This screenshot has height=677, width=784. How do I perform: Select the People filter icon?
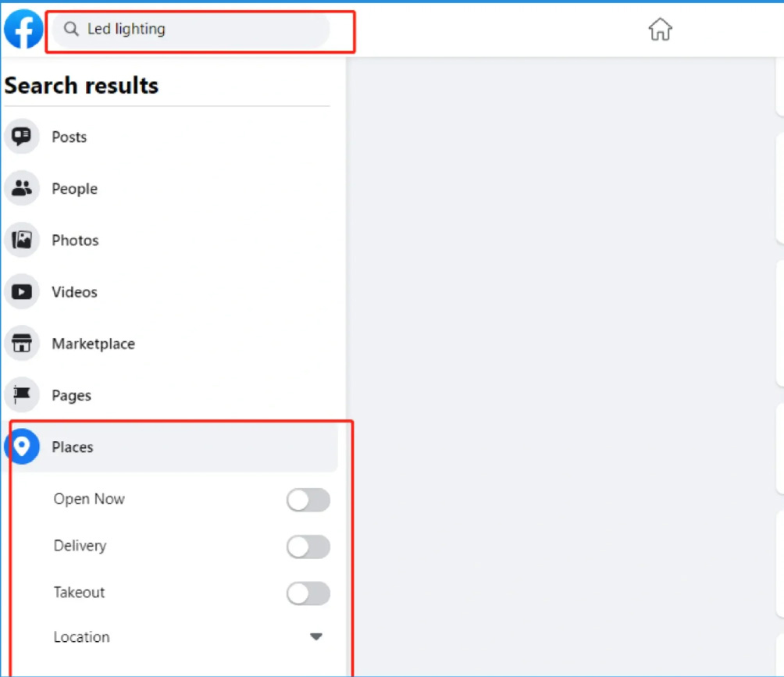(22, 188)
